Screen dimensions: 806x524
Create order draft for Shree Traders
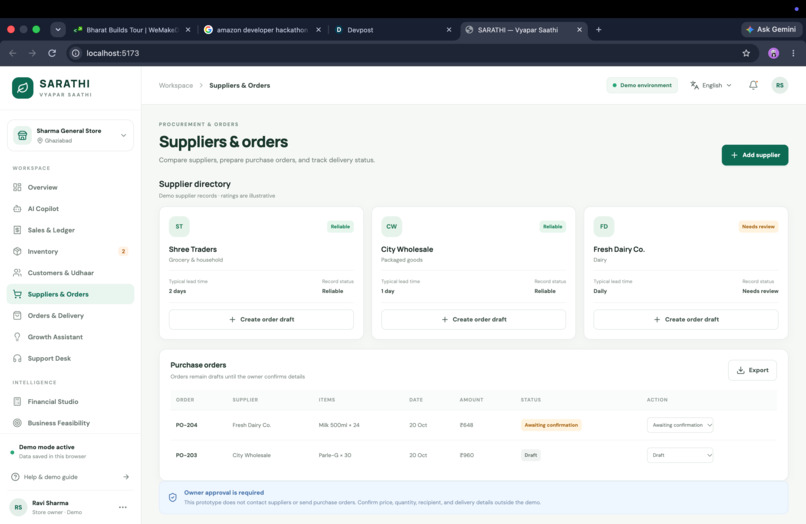[x=261, y=319]
